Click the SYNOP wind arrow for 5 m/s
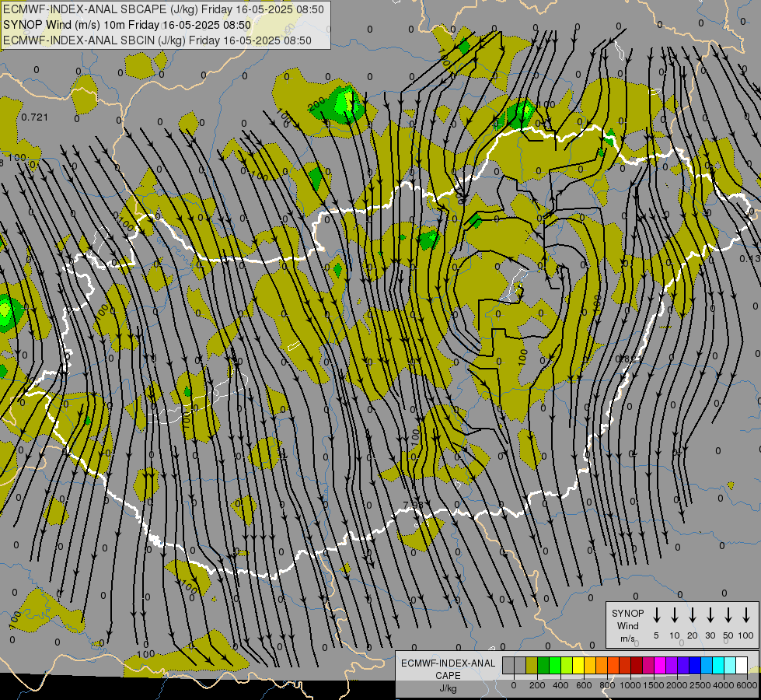Screen dimensions: 761x700 click(x=656, y=615)
